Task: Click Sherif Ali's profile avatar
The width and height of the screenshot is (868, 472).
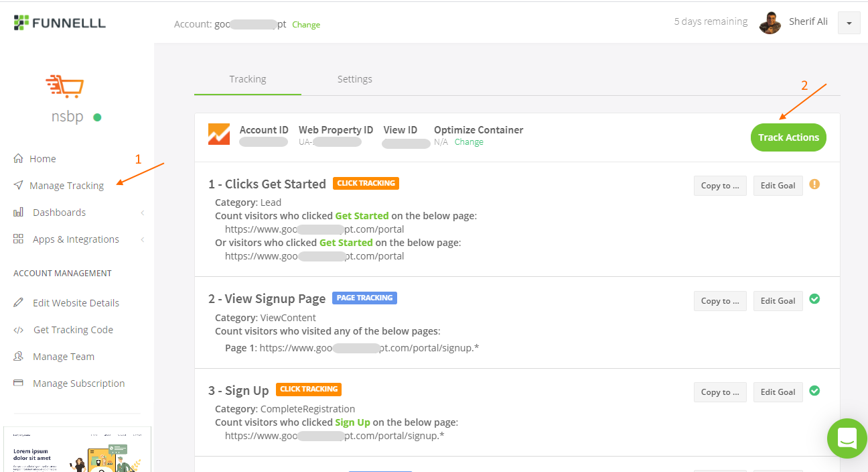Action: [x=770, y=23]
